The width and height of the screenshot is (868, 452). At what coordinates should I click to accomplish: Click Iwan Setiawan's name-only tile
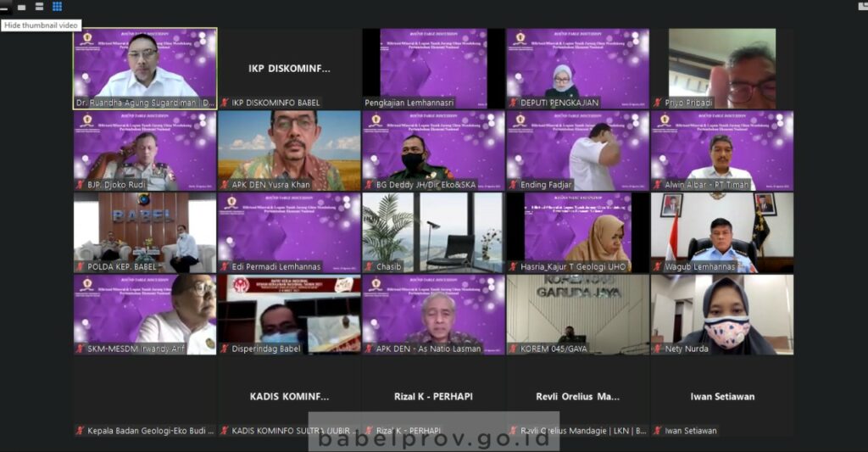click(x=721, y=396)
